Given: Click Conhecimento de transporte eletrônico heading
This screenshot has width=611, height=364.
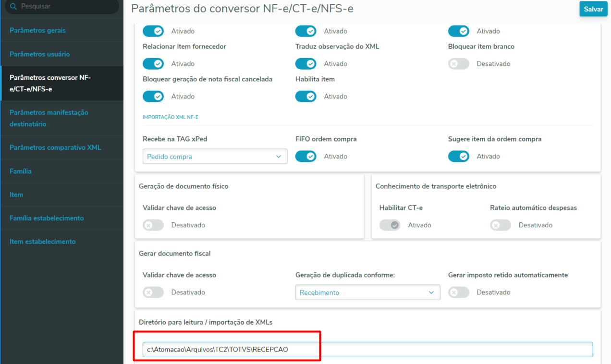Looking at the screenshot, I should pyautogui.click(x=436, y=186).
